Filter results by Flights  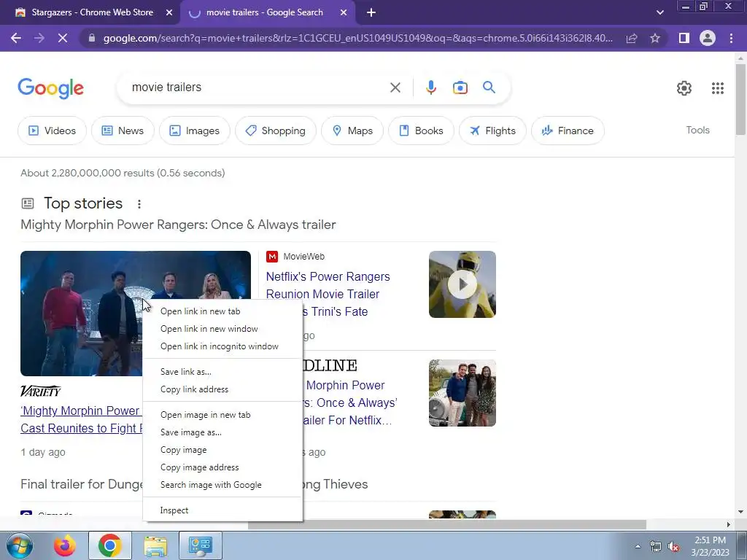coord(492,131)
